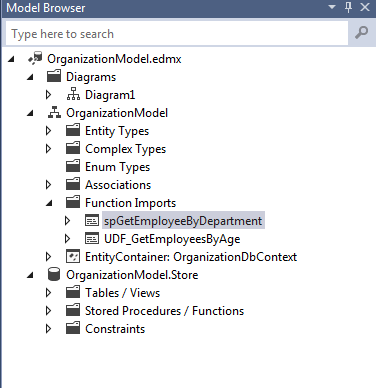Select the Enum Types label
This screenshot has width=376, height=388.
click(x=117, y=167)
